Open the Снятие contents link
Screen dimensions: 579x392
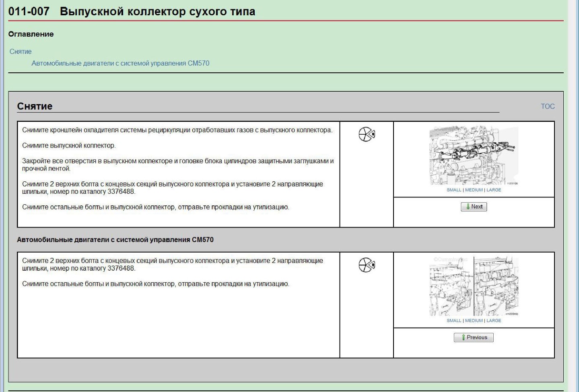click(x=21, y=51)
